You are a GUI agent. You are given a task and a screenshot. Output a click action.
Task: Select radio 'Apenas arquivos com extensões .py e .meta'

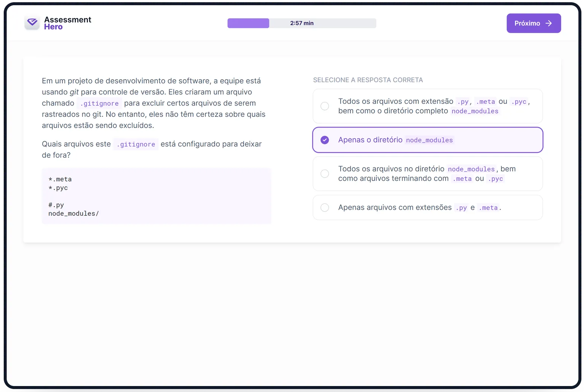(x=325, y=208)
